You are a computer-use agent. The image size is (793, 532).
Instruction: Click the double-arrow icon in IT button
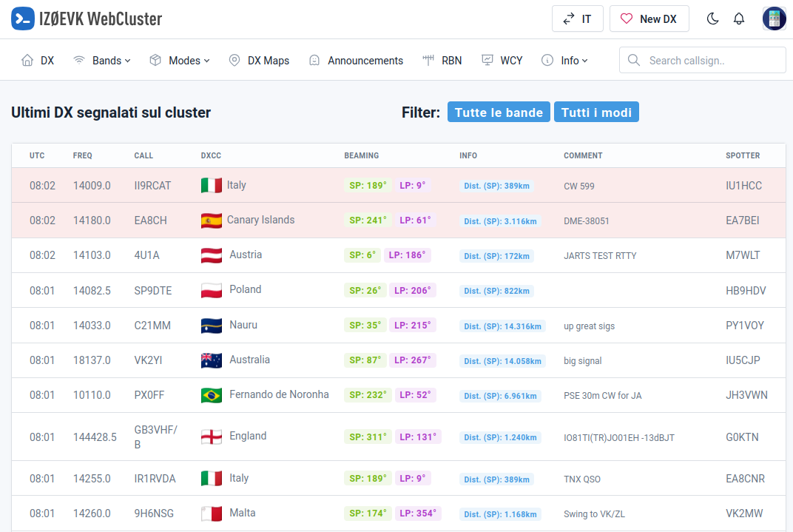pyautogui.click(x=568, y=18)
